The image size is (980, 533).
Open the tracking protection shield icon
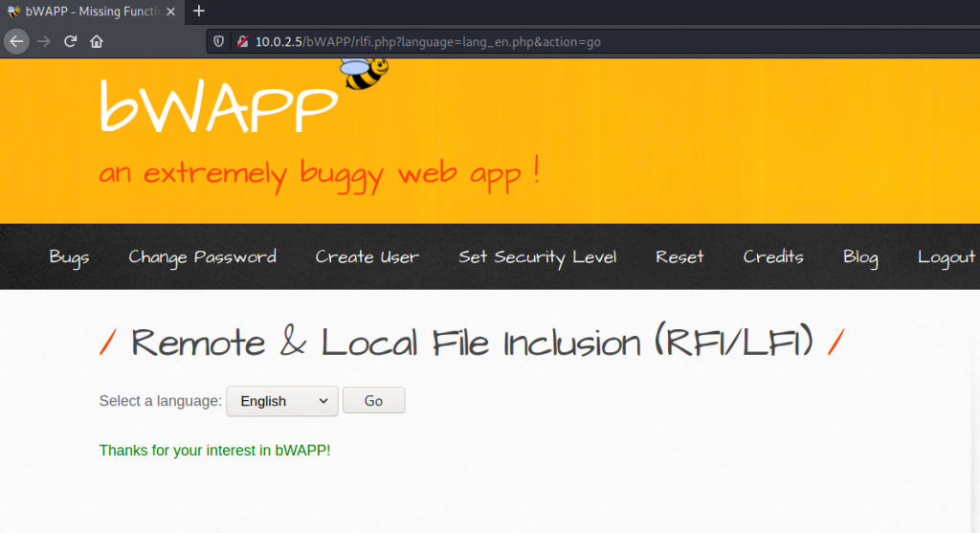[219, 41]
